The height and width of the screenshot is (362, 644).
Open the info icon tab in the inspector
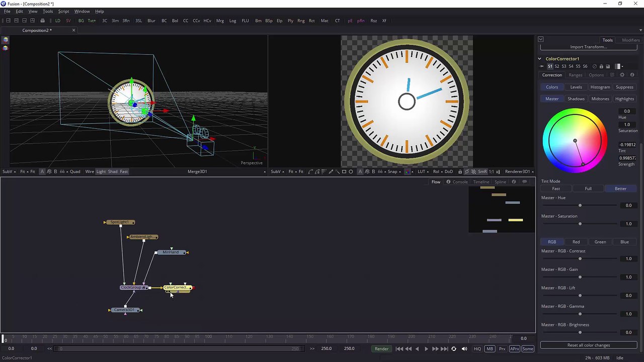(x=632, y=75)
